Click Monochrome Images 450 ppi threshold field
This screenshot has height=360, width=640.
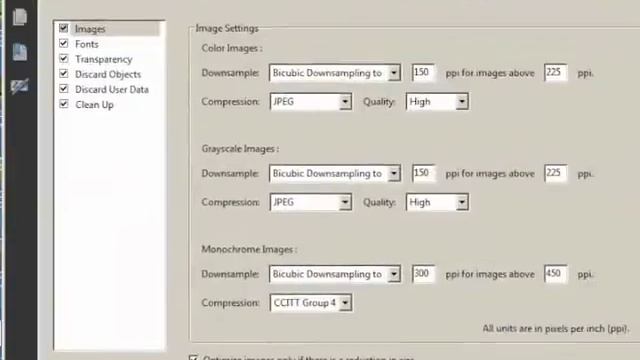coord(556,273)
